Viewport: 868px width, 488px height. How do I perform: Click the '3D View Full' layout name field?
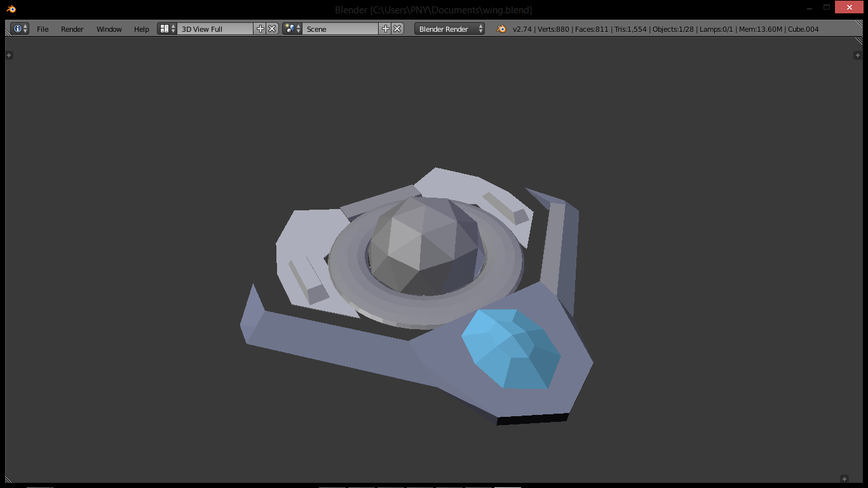point(215,29)
